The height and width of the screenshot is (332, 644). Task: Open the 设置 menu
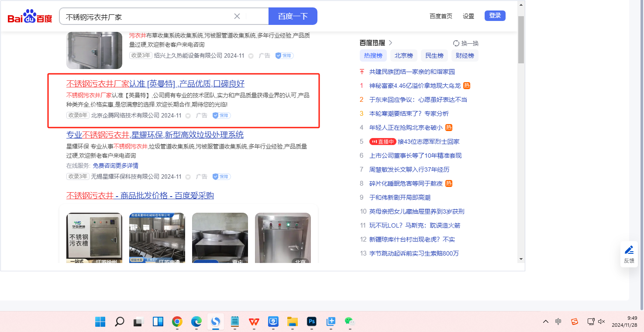pos(468,16)
